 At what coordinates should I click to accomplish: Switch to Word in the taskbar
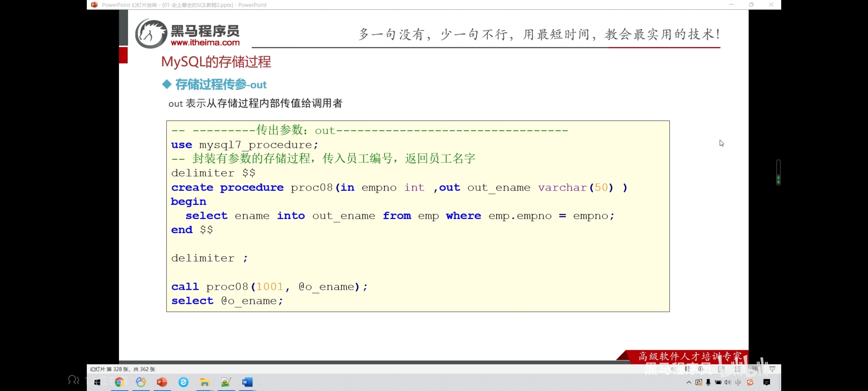[247, 382]
